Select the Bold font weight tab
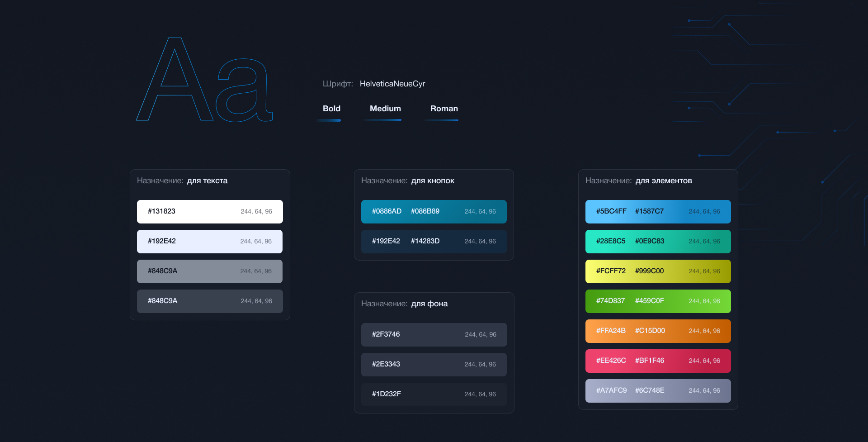Screen dimensions: 868x442 pos(331,109)
